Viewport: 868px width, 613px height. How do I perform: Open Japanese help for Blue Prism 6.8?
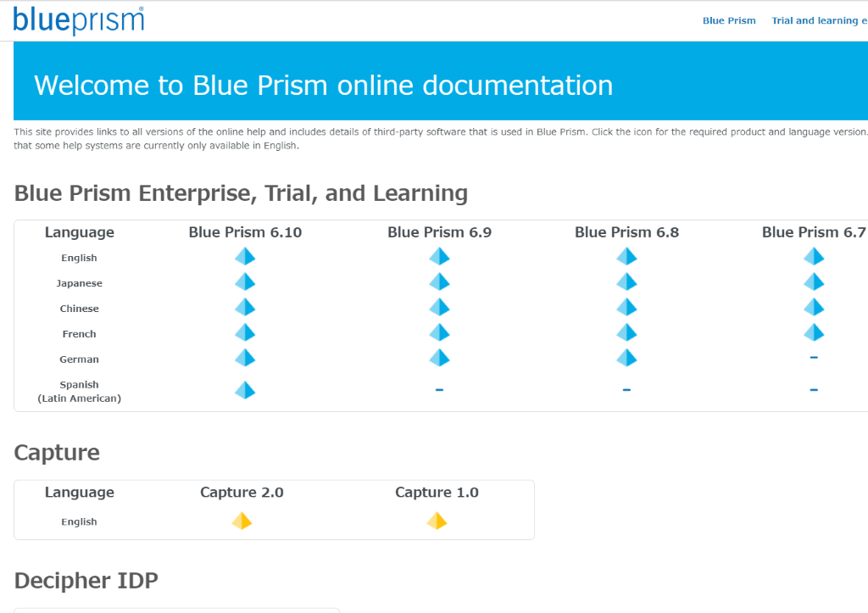coord(626,282)
